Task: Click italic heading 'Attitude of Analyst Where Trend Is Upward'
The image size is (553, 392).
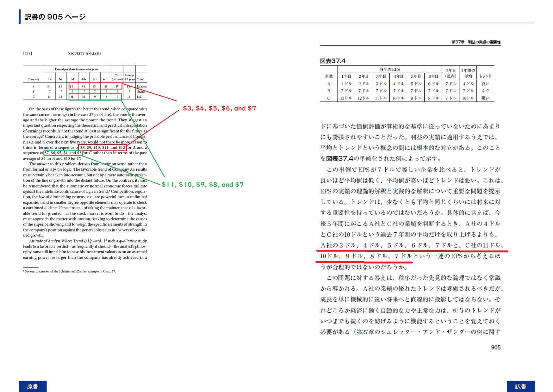Action: (x=65, y=241)
